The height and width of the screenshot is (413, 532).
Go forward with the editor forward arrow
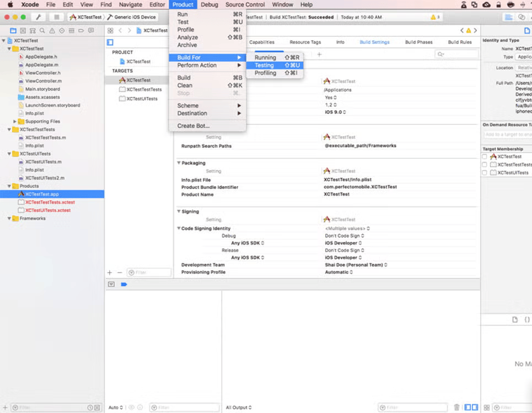pyautogui.click(x=129, y=30)
